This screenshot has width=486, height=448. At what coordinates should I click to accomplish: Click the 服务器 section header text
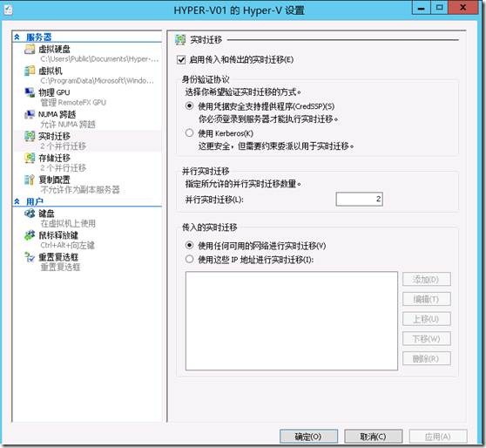[x=38, y=37]
